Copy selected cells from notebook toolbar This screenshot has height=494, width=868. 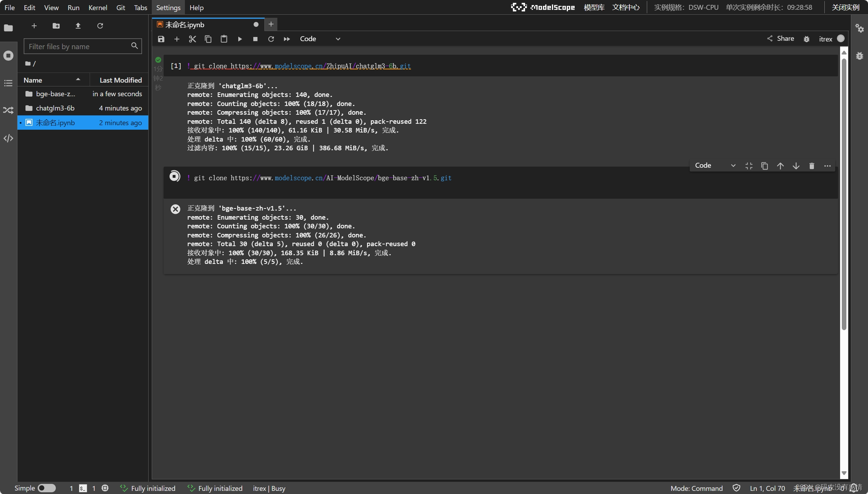[208, 39]
